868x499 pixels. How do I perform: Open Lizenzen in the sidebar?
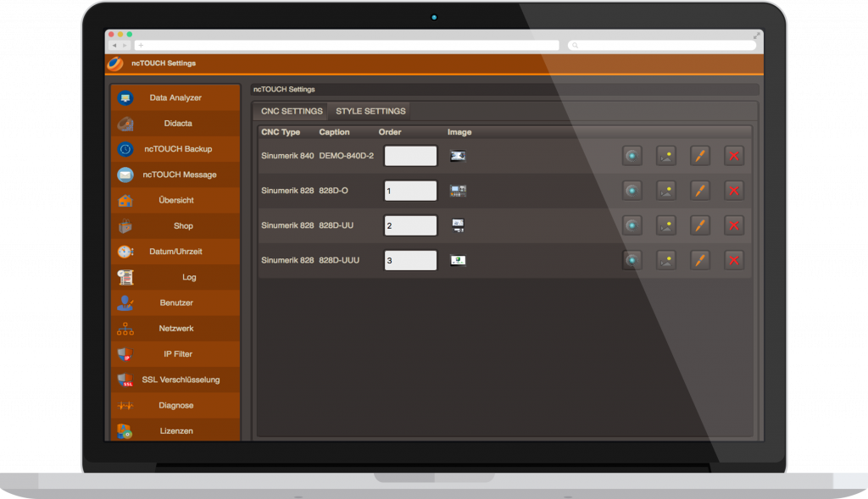click(175, 430)
